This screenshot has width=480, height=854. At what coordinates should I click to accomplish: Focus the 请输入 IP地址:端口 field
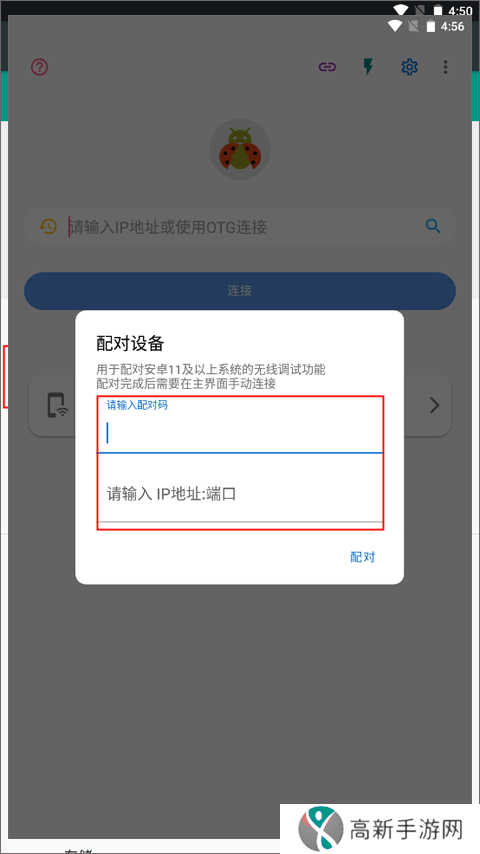240,495
